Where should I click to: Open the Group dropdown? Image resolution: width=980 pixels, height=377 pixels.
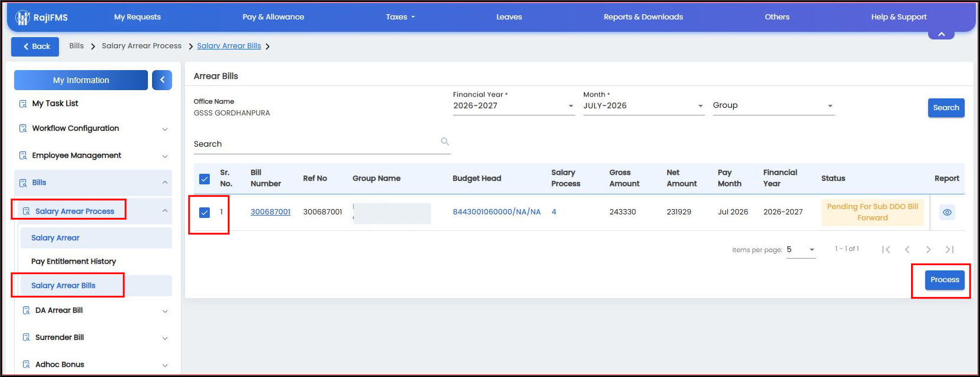pyautogui.click(x=773, y=106)
